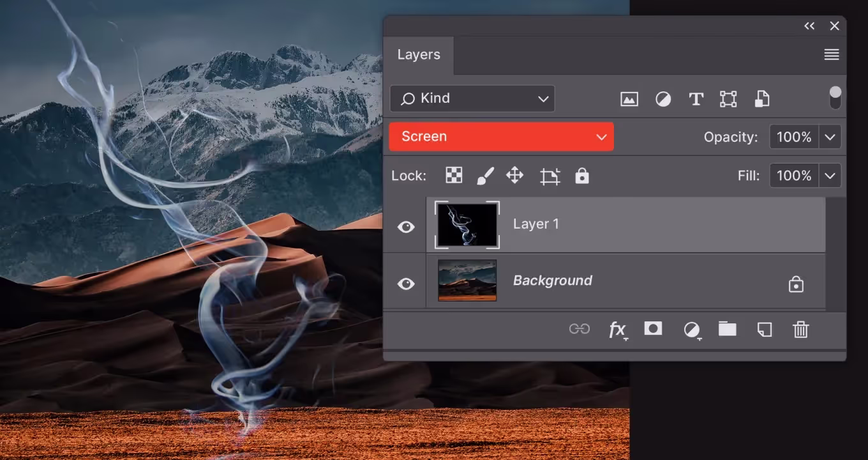Toggle Background layer visibility eye
868x460 pixels.
pos(406,284)
